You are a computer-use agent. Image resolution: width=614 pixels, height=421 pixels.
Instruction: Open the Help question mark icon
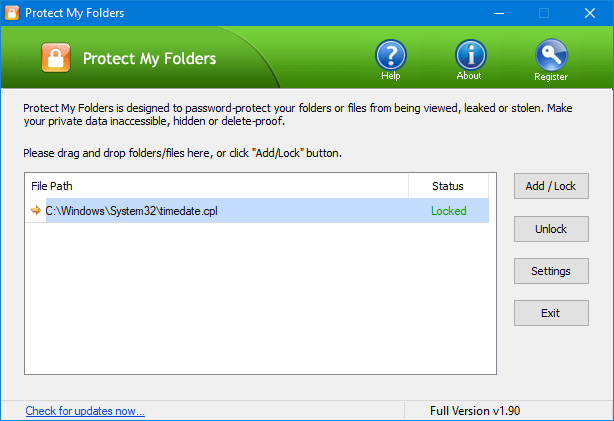391,55
